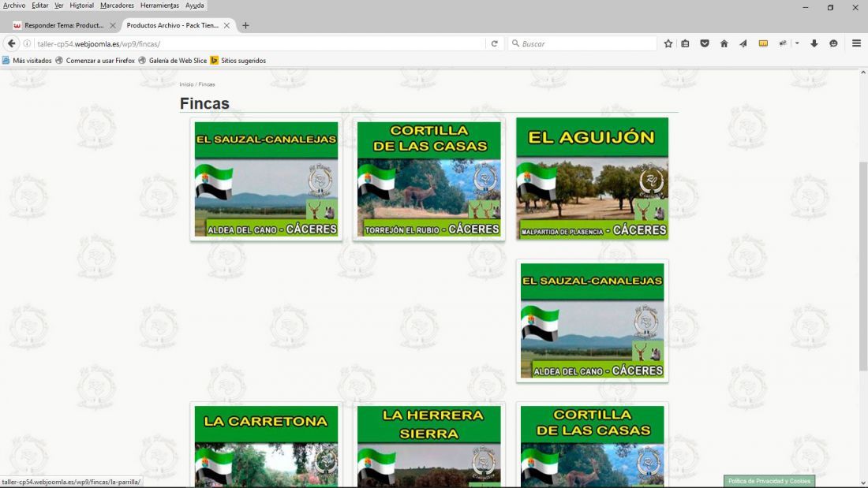Save page to Pocket
Viewport: 868px width, 488px height.
coord(705,43)
